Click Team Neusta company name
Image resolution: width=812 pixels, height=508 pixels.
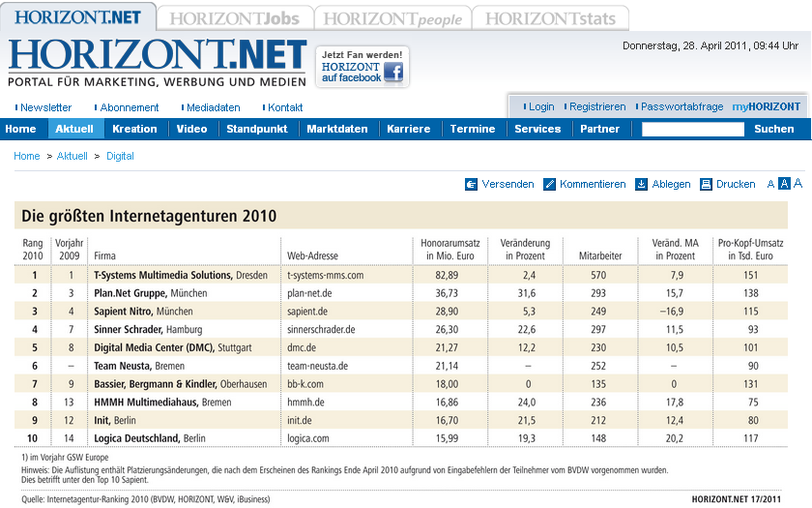123,366
